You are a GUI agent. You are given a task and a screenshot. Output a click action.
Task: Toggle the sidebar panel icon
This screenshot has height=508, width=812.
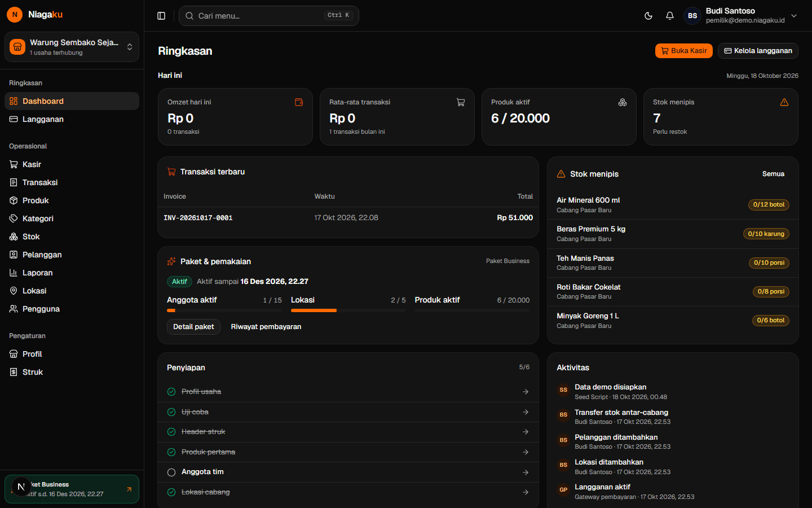pyautogui.click(x=161, y=16)
